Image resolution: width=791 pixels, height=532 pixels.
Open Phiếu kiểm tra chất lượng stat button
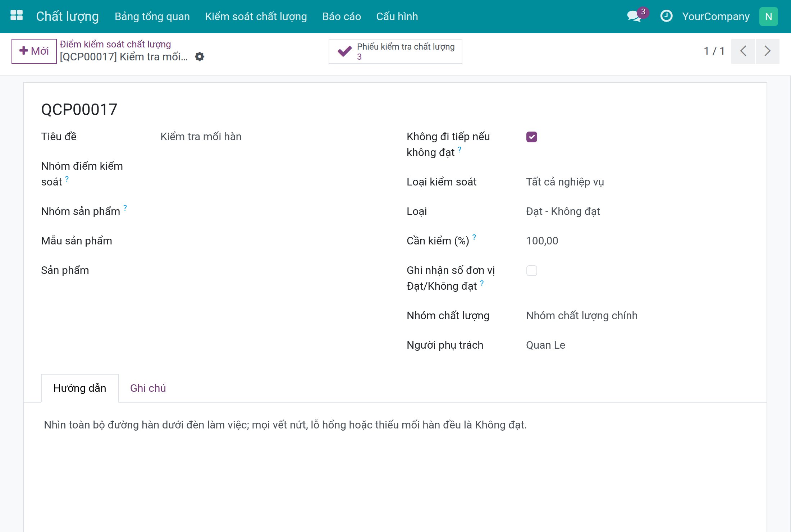point(395,51)
